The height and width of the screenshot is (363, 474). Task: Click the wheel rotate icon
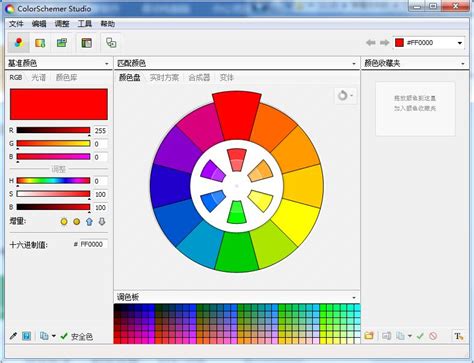point(342,96)
